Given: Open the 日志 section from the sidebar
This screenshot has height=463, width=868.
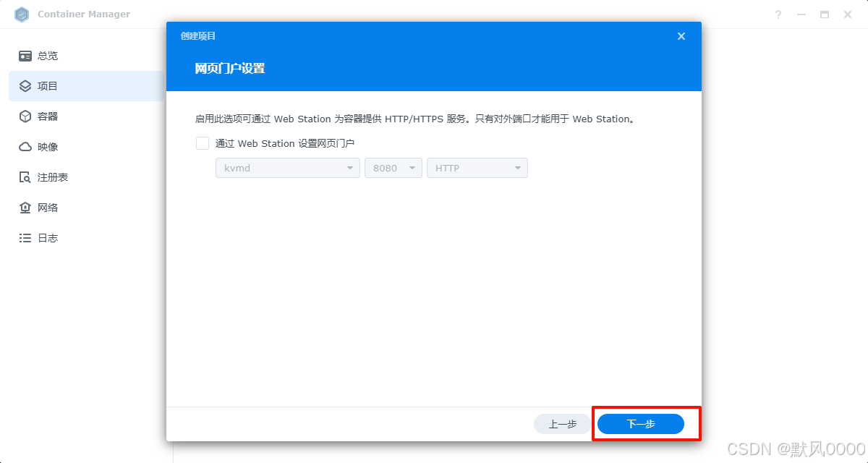Looking at the screenshot, I should [45, 237].
